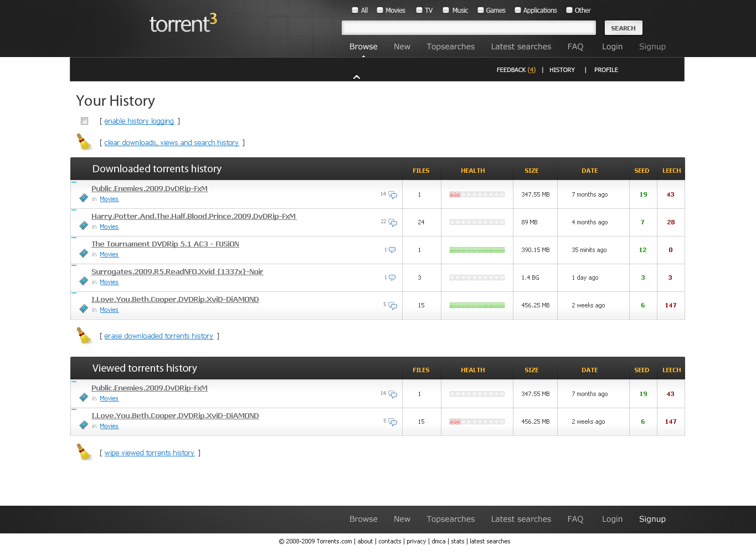Collapse the Surrogates row with its blue marker
Screen dimensions: 756x555
(x=73, y=266)
